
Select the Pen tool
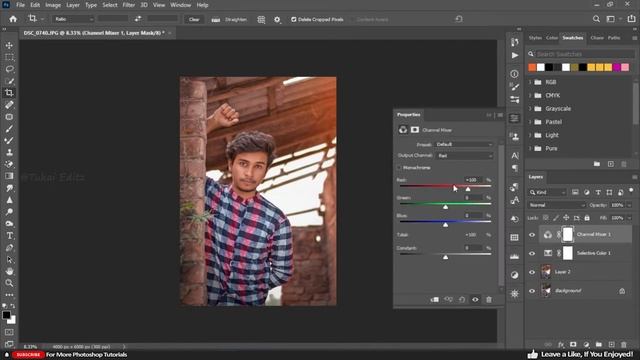[x=9, y=248]
